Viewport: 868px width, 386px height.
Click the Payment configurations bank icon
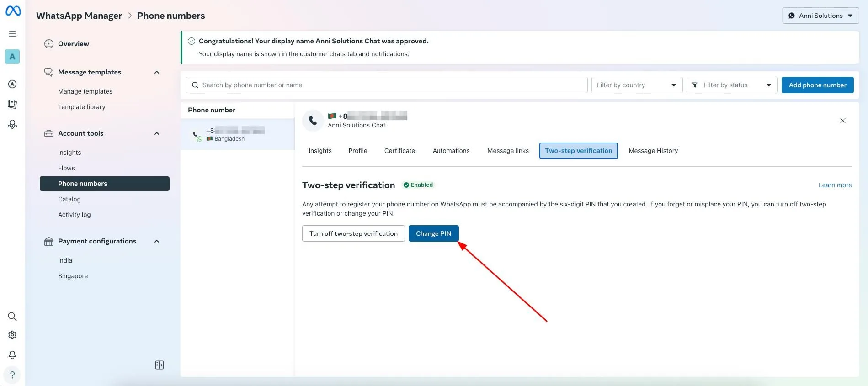(x=49, y=241)
